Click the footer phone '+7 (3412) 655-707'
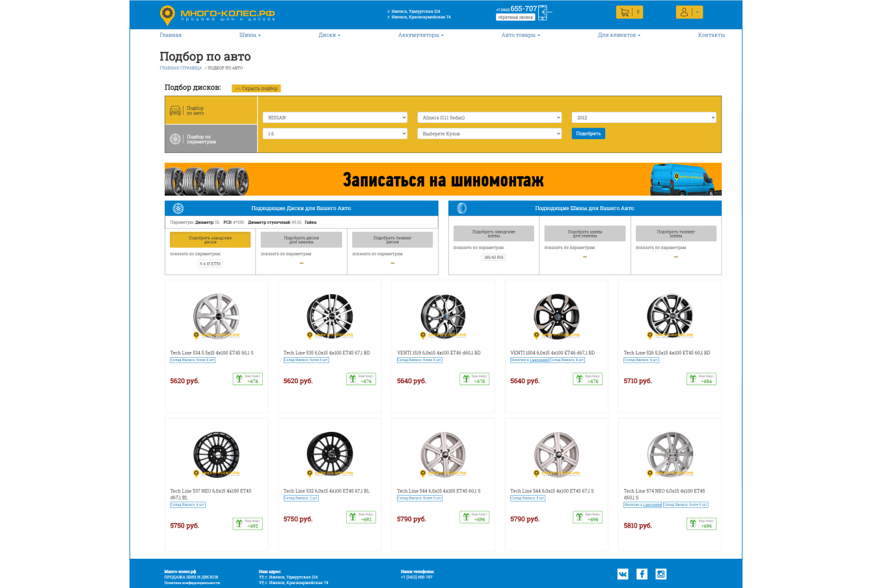Screen dimensions: 872x588 click(416, 577)
